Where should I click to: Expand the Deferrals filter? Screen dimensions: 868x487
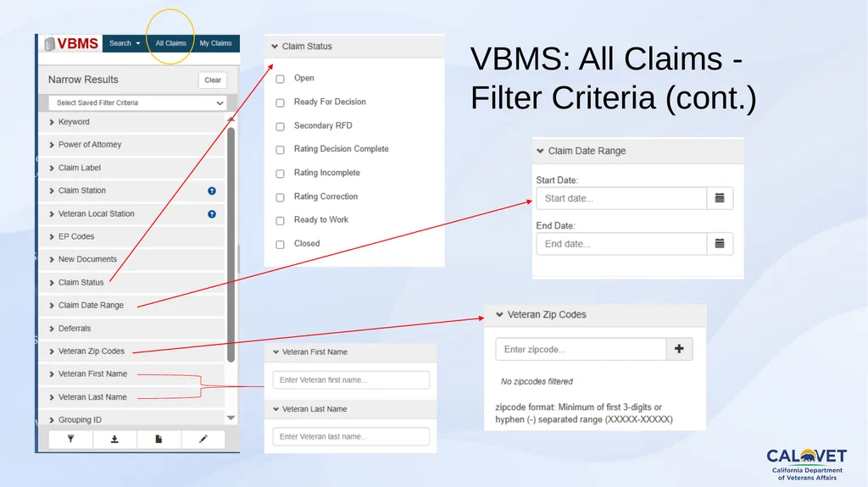click(x=131, y=328)
